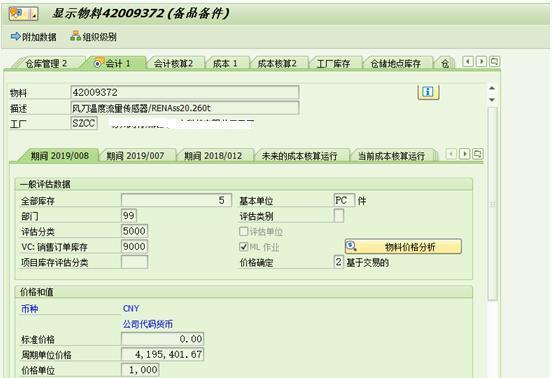
Task: Click the 描述 description field
Action: point(185,108)
